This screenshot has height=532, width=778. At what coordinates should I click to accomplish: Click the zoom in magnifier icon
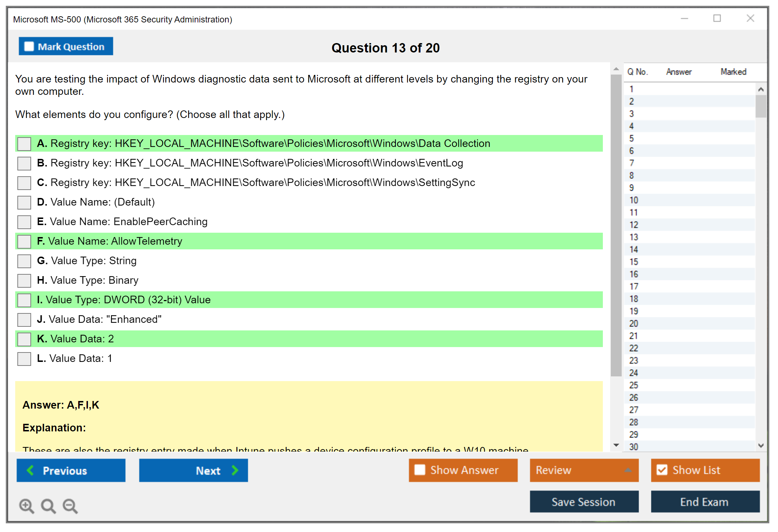point(26,506)
